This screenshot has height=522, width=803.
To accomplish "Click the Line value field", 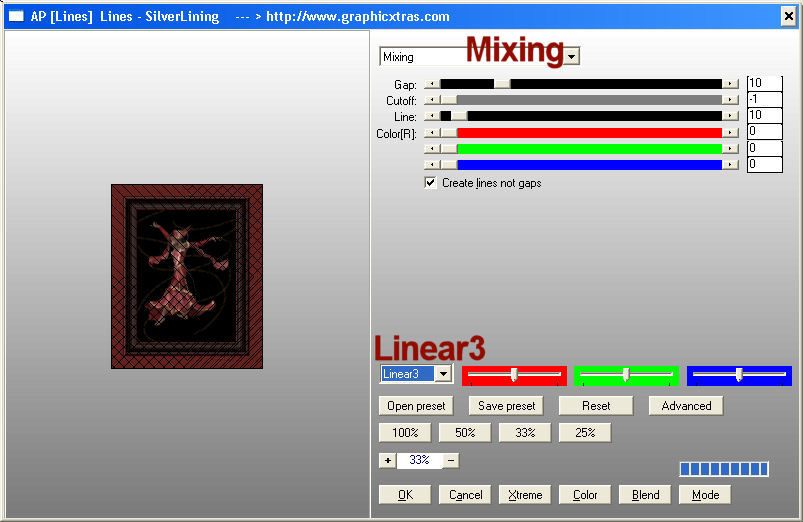I will pos(765,115).
